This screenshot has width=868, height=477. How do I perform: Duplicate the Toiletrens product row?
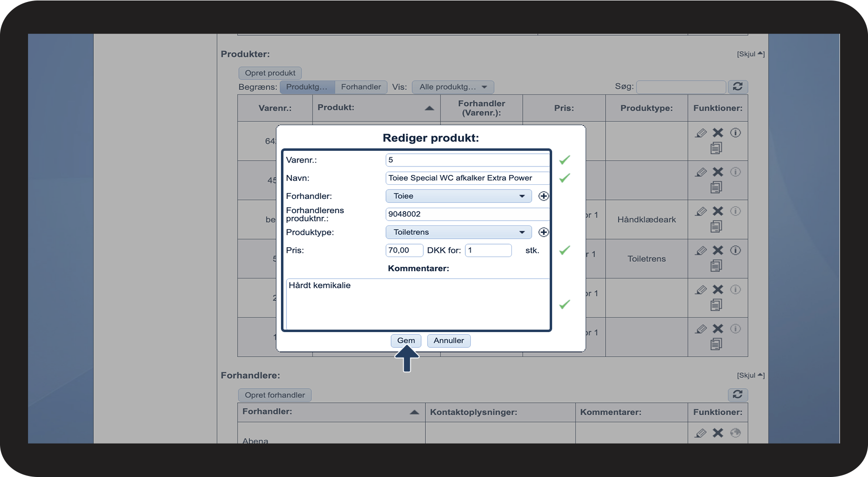pos(716,266)
